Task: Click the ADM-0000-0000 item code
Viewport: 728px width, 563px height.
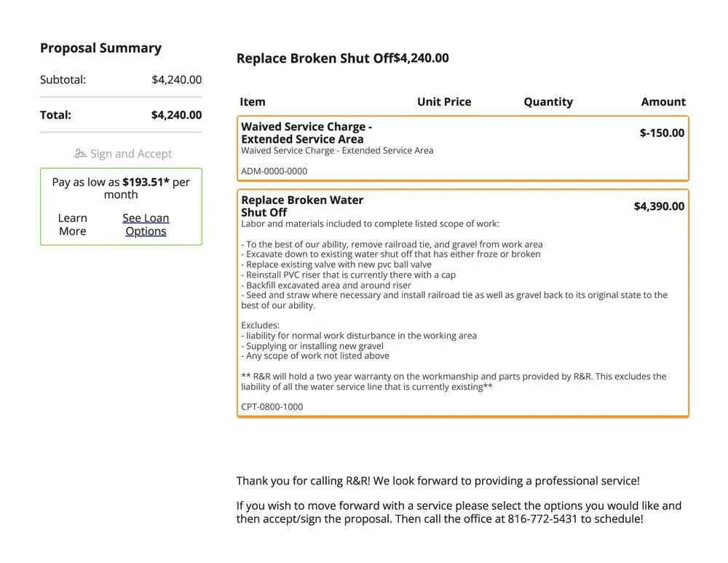Action: 274,171
